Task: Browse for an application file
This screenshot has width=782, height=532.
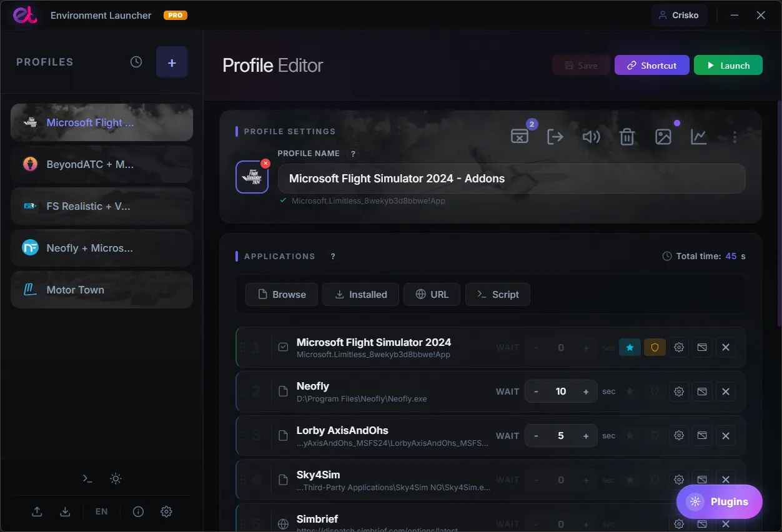Action: (x=282, y=294)
